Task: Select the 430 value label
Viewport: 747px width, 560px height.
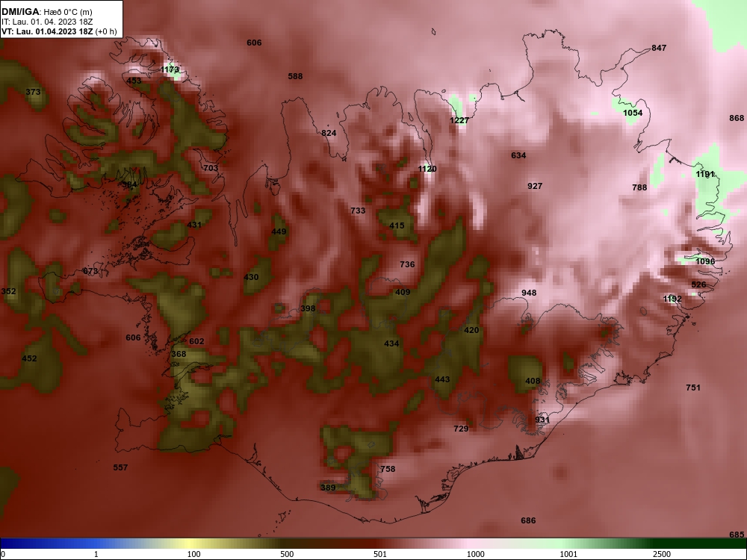Action: pyautogui.click(x=251, y=277)
